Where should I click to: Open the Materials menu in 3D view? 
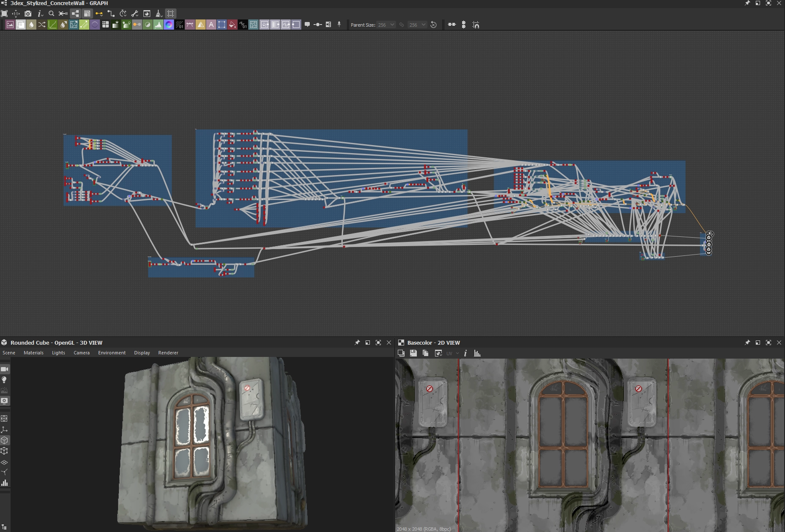pos(33,353)
